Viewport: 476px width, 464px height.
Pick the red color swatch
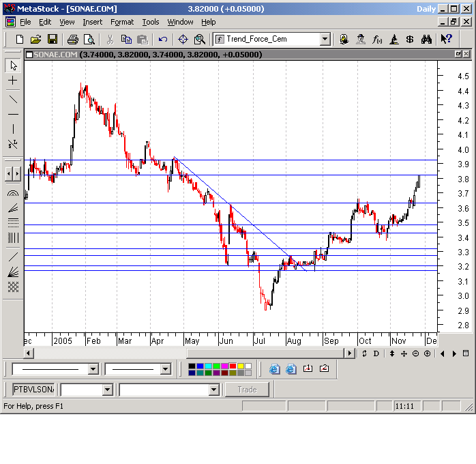[233, 366]
